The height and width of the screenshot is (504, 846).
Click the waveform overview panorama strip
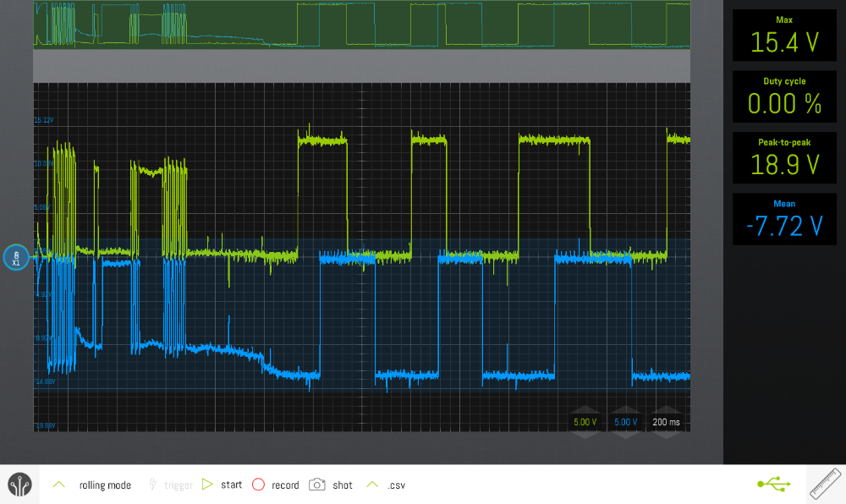coord(361,25)
